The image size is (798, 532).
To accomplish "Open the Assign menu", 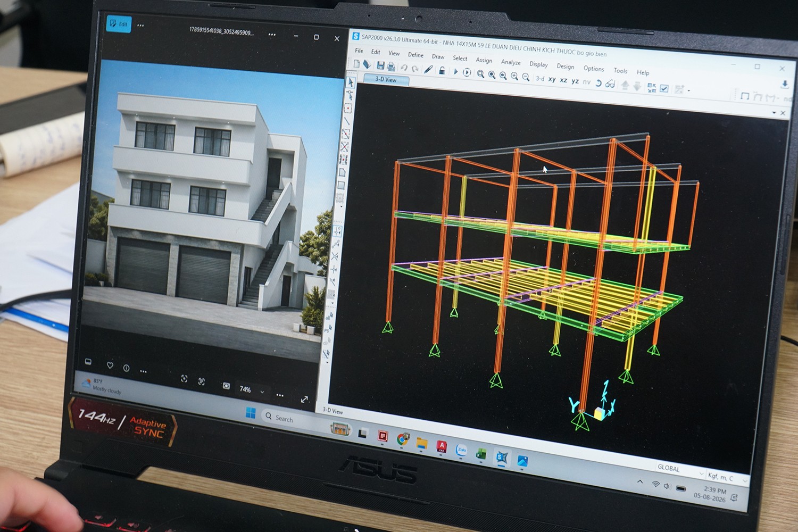I will coord(484,60).
